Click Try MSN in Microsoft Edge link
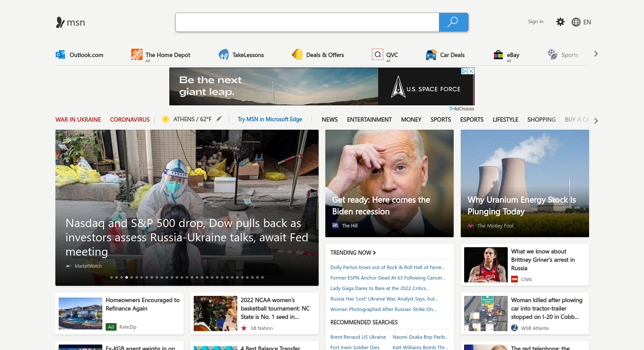Screen dimensions: 644x350 270,119
